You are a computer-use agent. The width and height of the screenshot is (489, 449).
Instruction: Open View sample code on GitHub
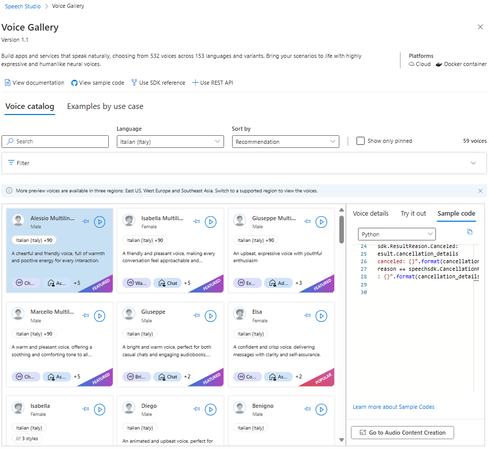[98, 83]
